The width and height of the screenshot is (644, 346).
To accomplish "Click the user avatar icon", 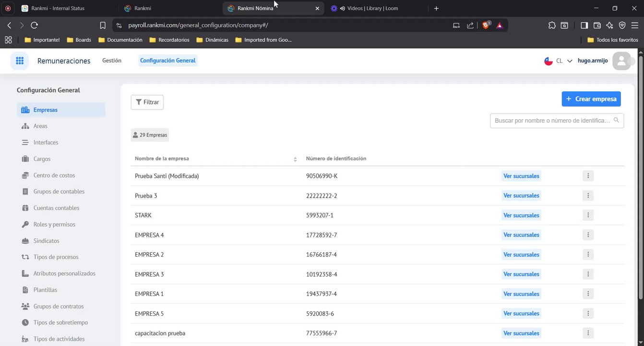I will pos(621,61).
